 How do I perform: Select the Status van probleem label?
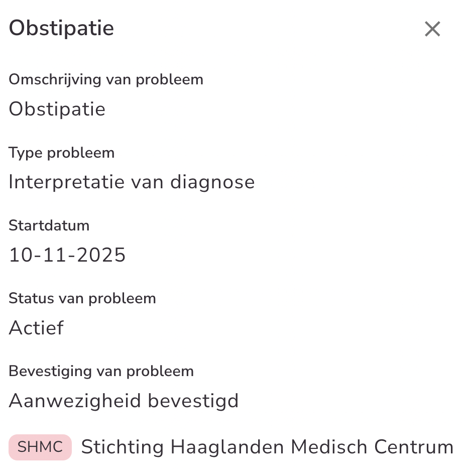[82, 298]
